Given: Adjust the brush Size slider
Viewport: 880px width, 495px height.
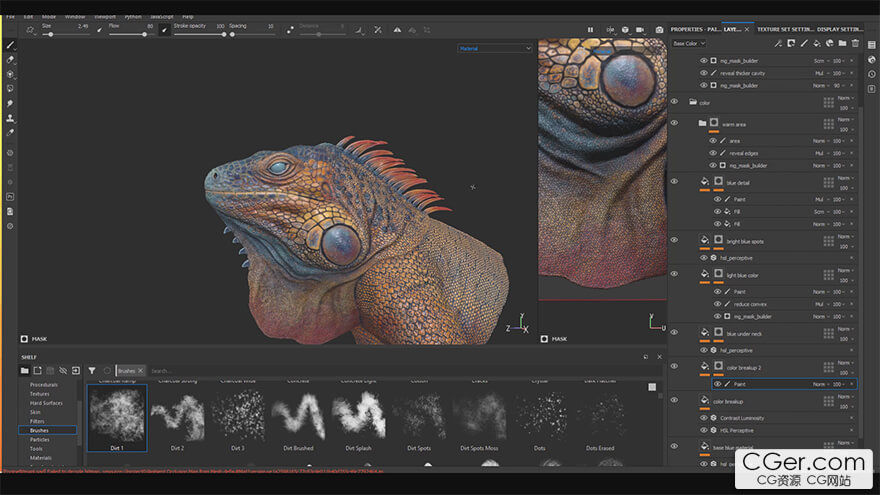Looking at the screenshot, I should (65, 34).
